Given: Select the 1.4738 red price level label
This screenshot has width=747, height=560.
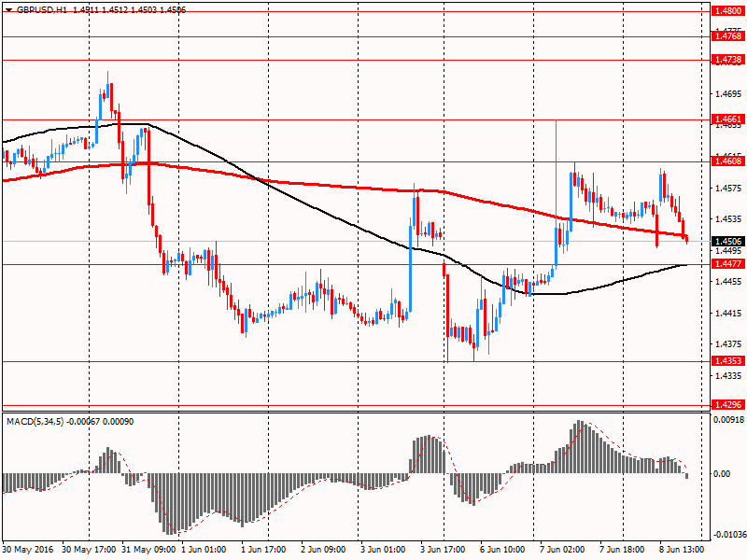Looking at the screenshot, I should click(728, 60).
